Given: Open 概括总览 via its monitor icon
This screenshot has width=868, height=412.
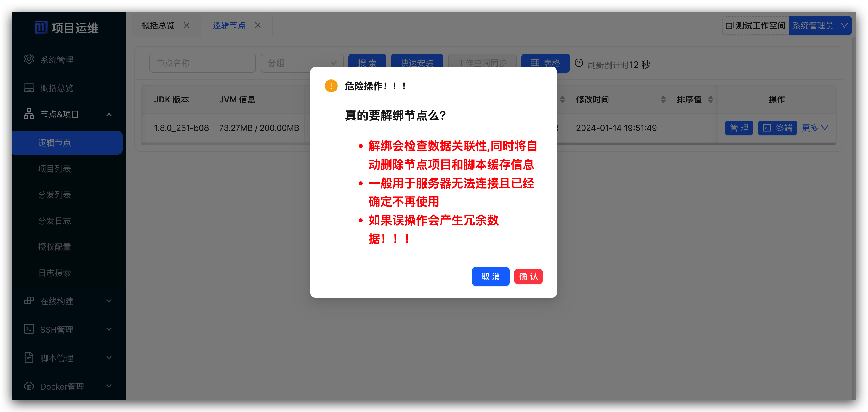Looking at the screenshot, I should pos(29,88).
